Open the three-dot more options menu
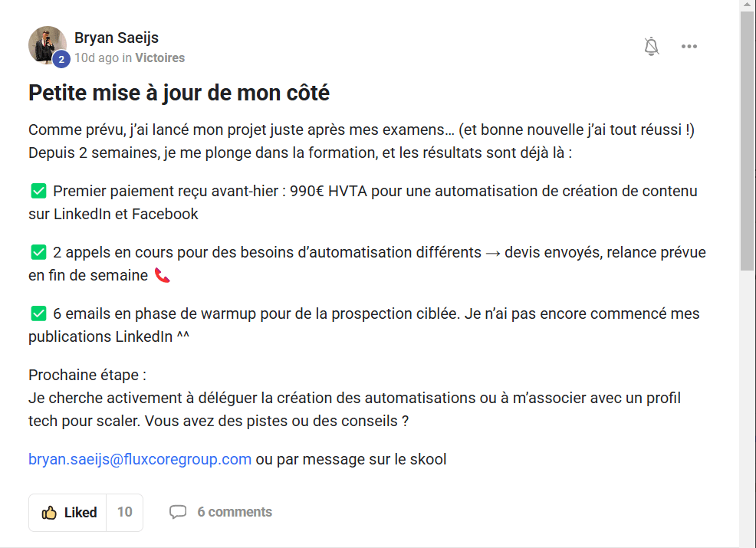This screenshot has width=756, height=548. (x=689, y=47)
